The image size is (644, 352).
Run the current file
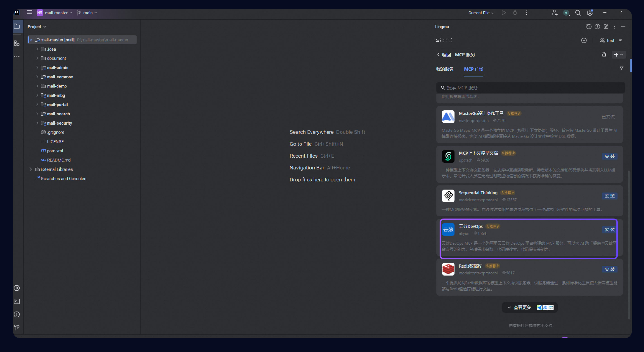[504, 13]
